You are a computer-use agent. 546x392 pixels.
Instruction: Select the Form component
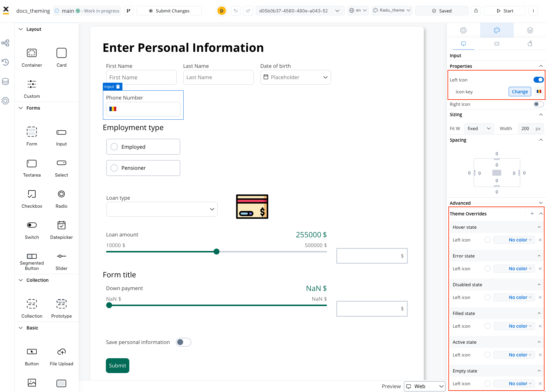[x=32, y=136]
